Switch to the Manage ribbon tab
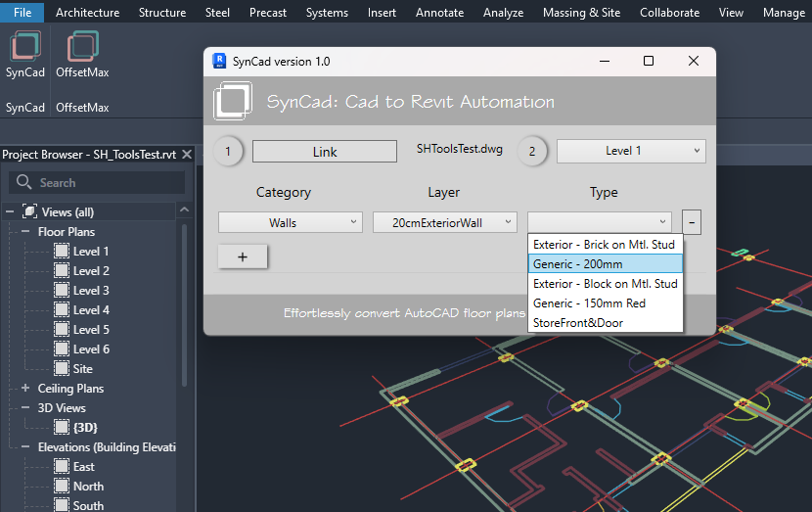The width and height of the screenshot is (812, 512). pos(784,13)
